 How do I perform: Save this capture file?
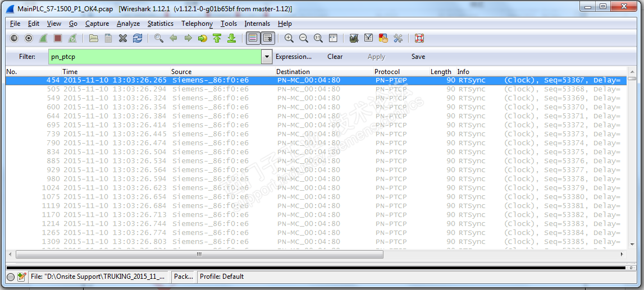coord(108,38)
